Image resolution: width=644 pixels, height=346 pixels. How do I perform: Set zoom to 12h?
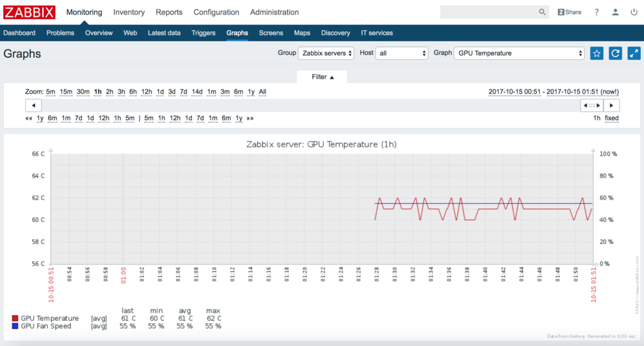pos(147,92)
